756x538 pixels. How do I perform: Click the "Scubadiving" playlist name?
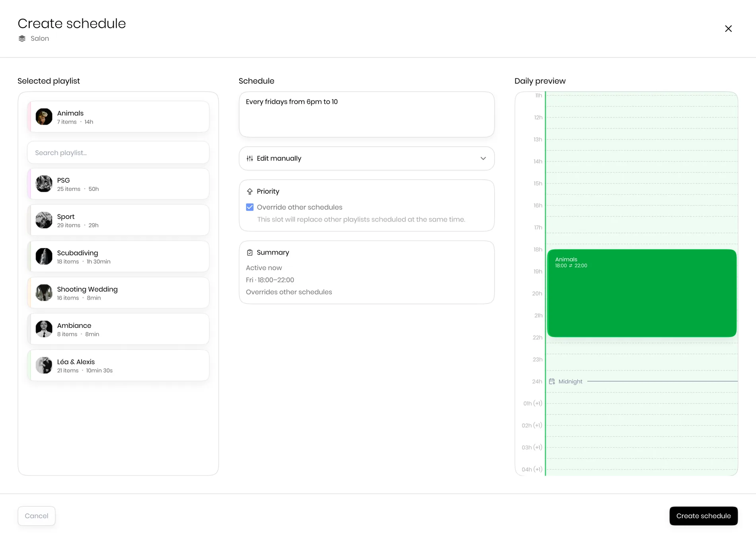78,253
